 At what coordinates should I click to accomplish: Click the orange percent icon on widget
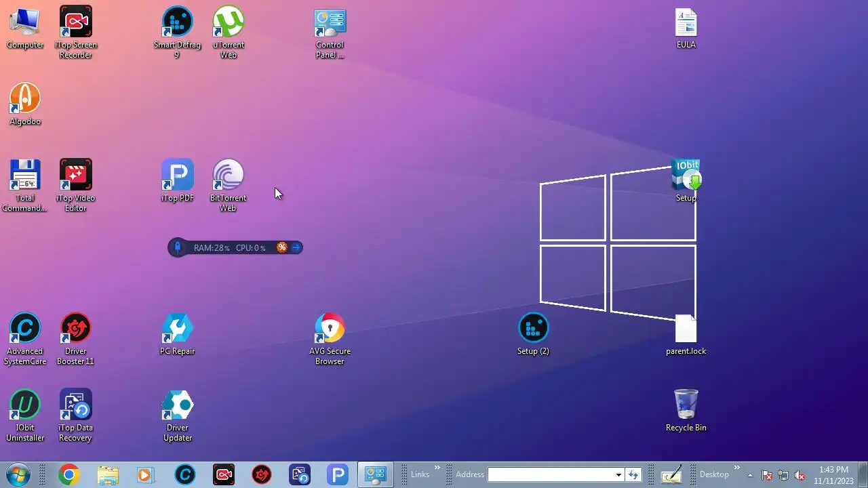(282, 247)
